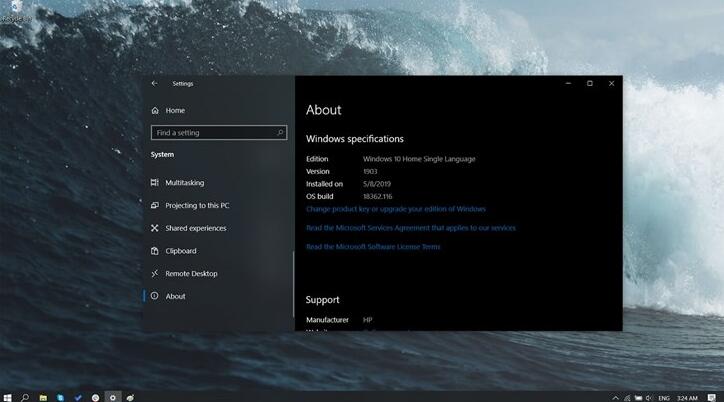Click the Remote Desktop icon
This screenshot has height=402, width=724.
click(x=155, y=273)
